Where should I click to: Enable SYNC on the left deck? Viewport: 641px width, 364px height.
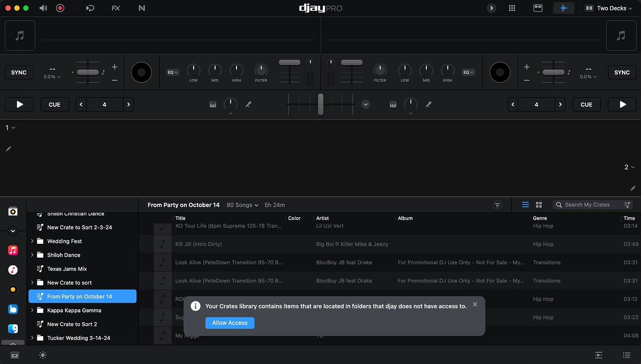pos(19,72)
